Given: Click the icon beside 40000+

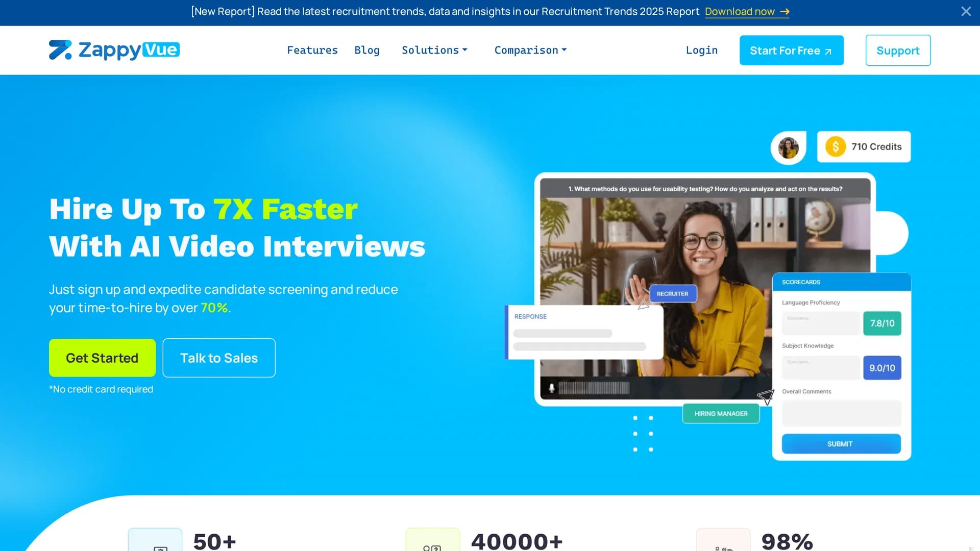Looking at the screenshot, I should coord(432,540).
